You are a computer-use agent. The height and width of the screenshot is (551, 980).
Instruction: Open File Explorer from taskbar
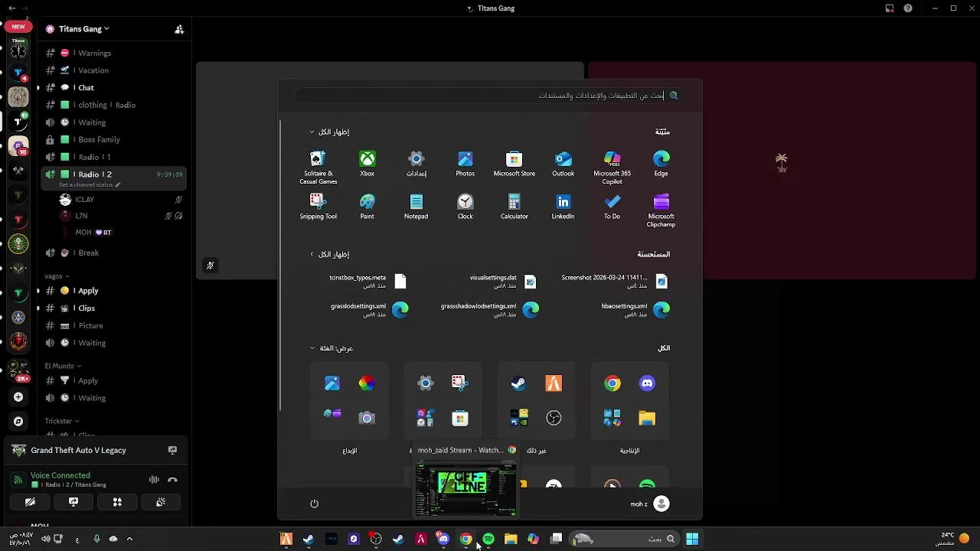pos(511,540)
